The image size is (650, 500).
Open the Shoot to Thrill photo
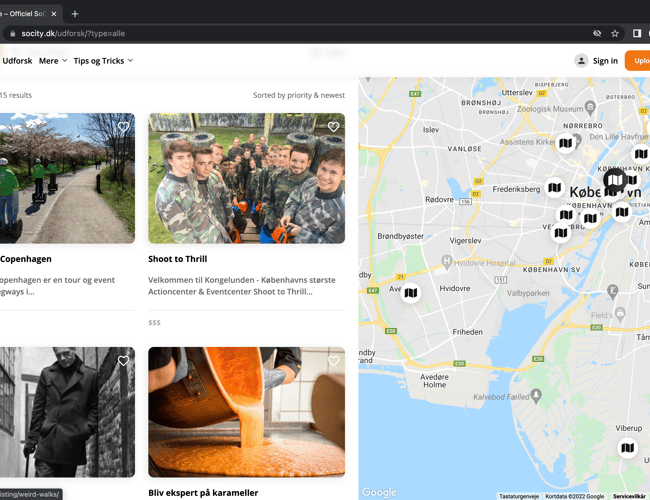coord(247,178)
